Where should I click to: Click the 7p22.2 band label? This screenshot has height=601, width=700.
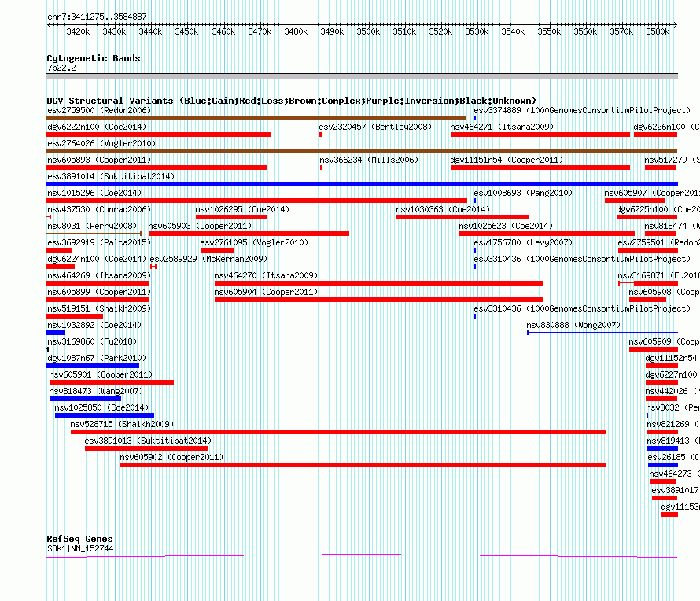click(x=61, y=68)
